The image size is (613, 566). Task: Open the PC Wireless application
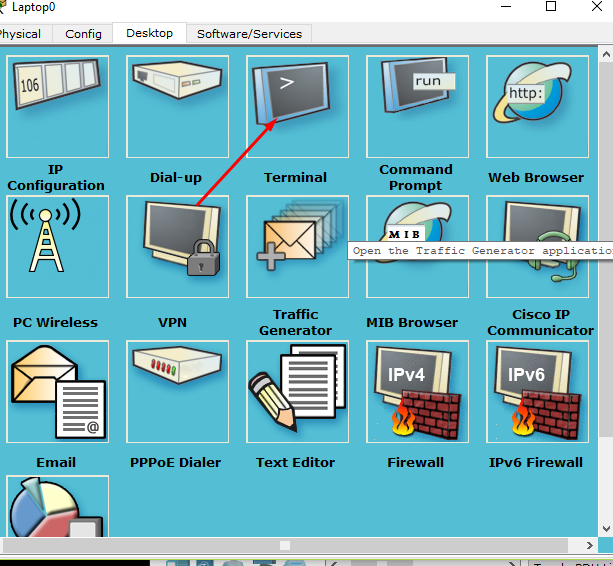tap(57, 247)
